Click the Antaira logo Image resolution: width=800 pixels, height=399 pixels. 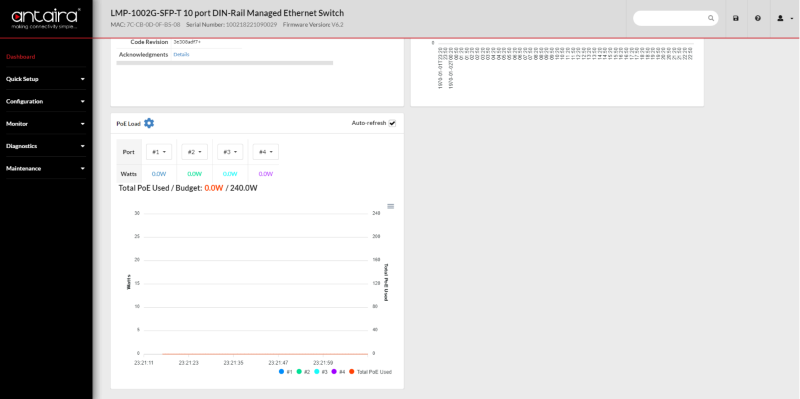click(x=45, y=18)
